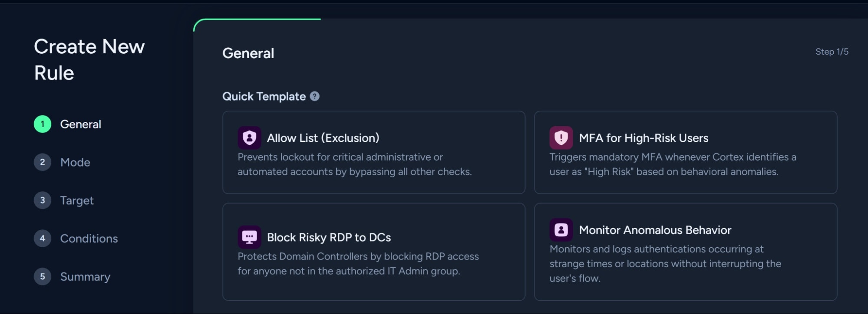Click the step 5 number circle
This screenshot has width=868, height=314.
43,277
